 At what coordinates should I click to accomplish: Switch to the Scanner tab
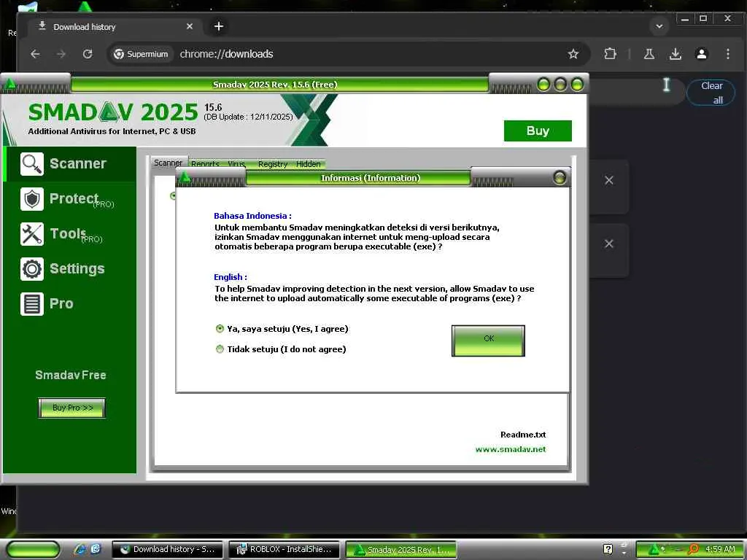point(169,163)
